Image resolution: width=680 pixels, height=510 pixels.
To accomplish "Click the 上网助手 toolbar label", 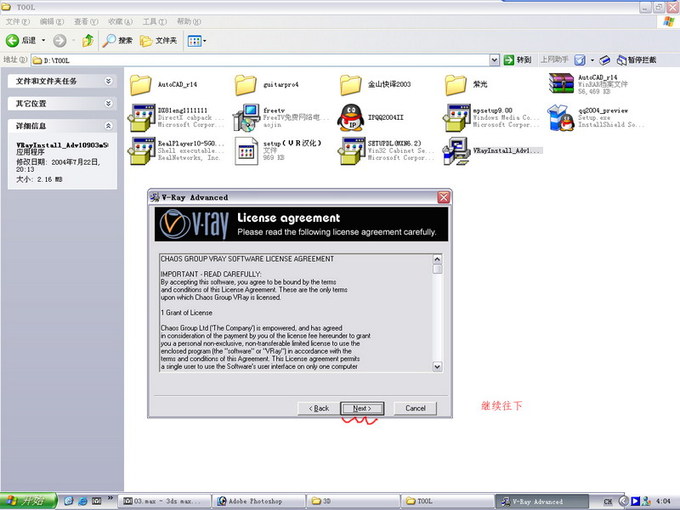I will click(x=554, y=59).
